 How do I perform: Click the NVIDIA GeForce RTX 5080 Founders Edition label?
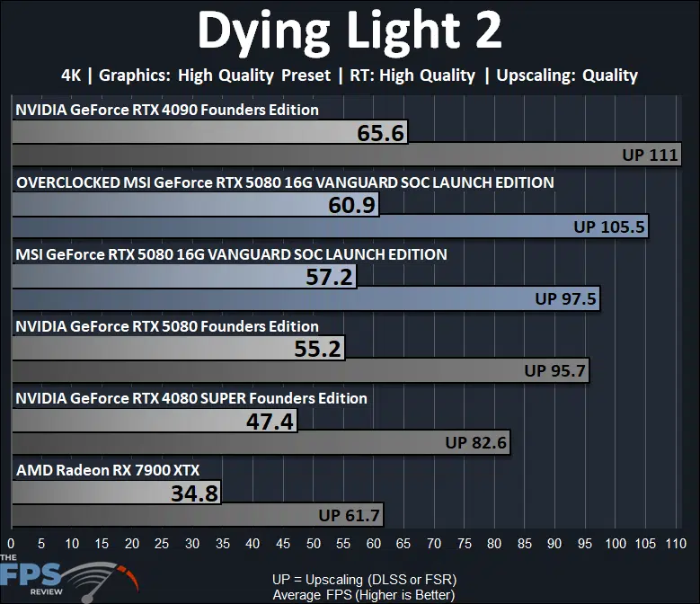tap(167, 326)
